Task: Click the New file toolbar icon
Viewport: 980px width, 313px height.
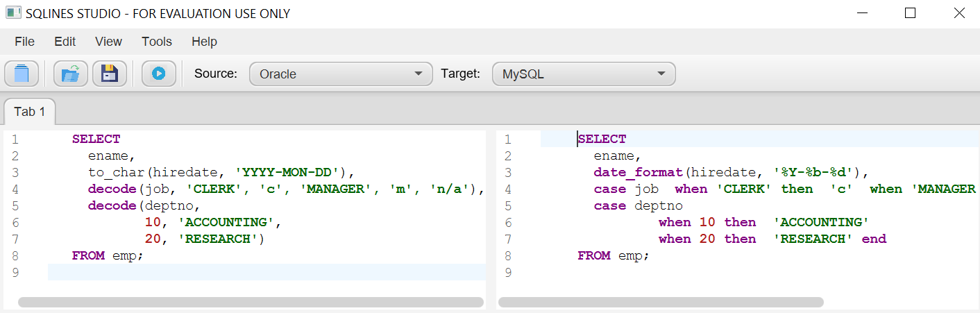Action: 22,73
